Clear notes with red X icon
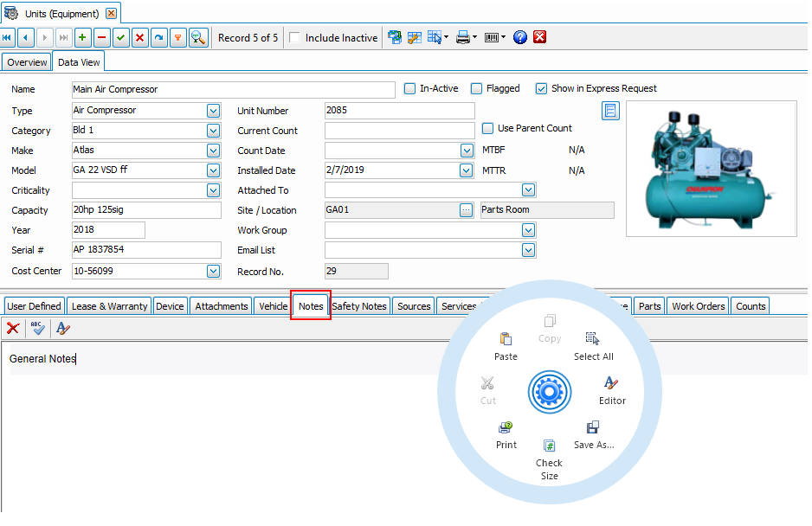This screenshot has height=526, width=812. tap(13, 328)
